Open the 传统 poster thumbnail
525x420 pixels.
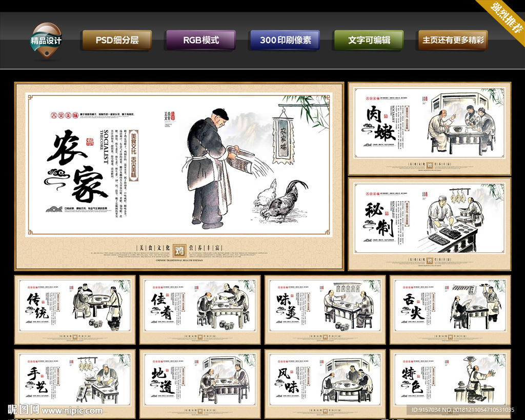75,310
